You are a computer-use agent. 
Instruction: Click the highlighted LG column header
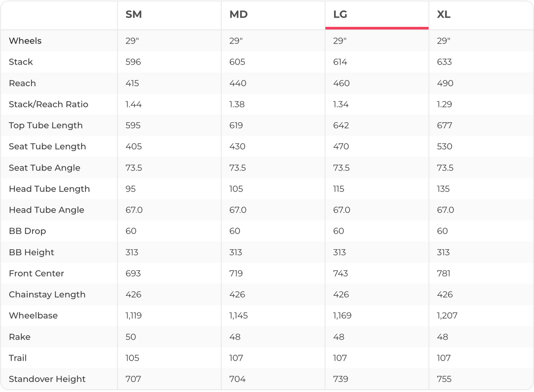(340, 15)
